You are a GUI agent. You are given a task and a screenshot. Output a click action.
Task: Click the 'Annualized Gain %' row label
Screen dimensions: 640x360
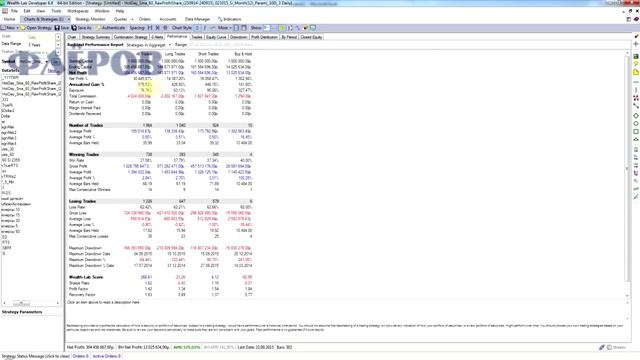click(86, 84)
